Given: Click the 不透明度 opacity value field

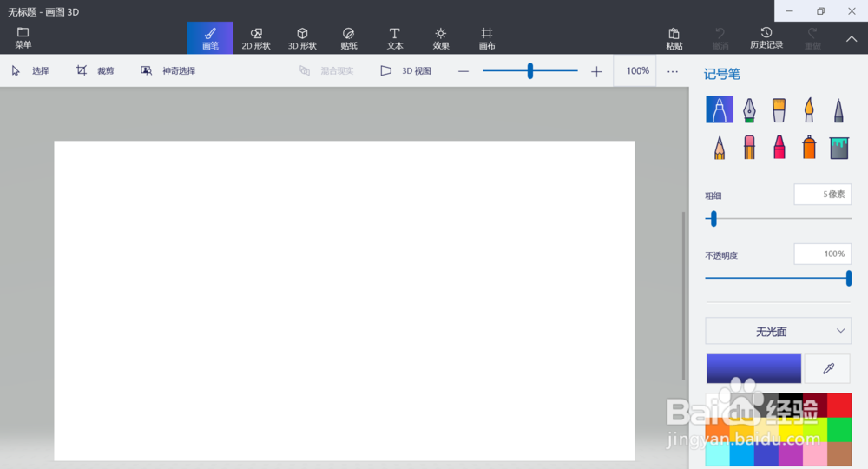Looking at the screenshot, I should click(822, 254).
